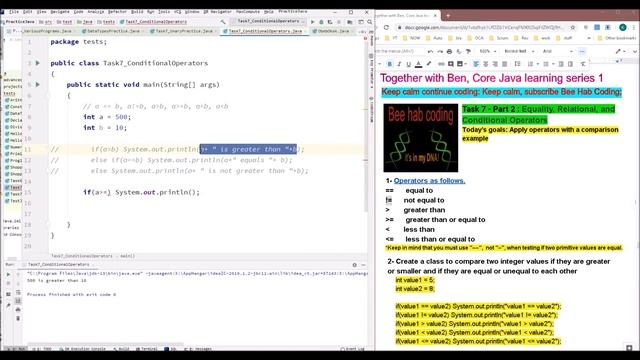Click the run gutter arrow beside the main method
Viewport: 640px width, 360px height.
[38, 84]
